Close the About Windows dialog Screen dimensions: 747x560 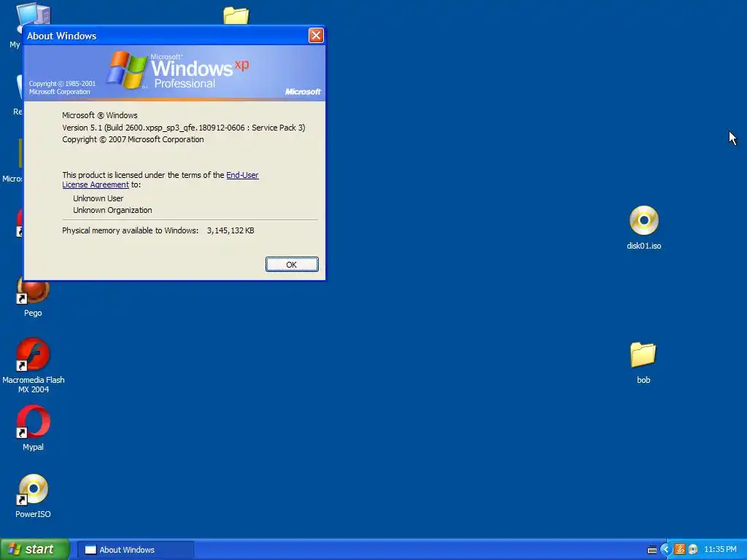coord(316,35)
